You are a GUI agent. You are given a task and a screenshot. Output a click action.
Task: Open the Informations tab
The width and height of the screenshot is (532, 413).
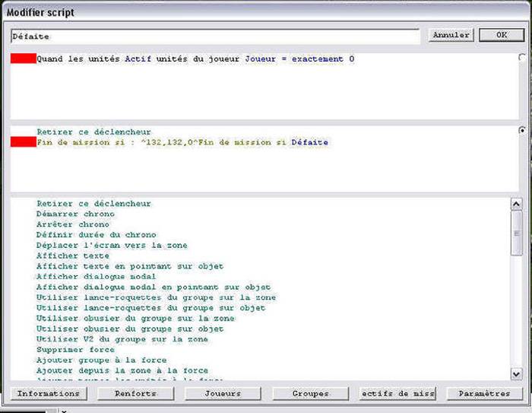pos(49,393)
